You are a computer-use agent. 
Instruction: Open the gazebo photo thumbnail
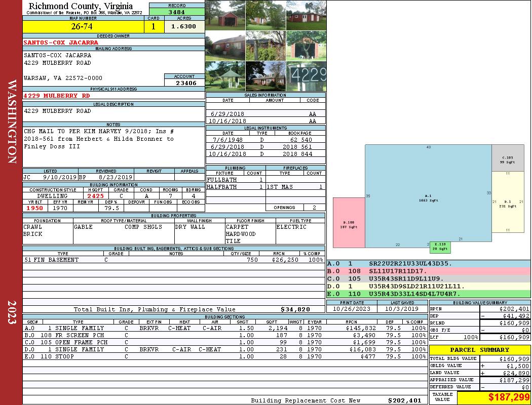click(x=225, y=76)
